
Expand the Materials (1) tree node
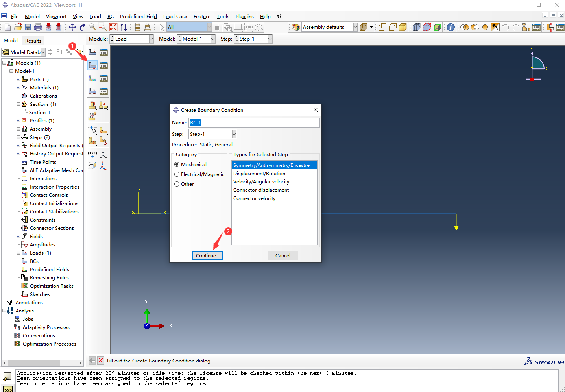pos(18,88)
